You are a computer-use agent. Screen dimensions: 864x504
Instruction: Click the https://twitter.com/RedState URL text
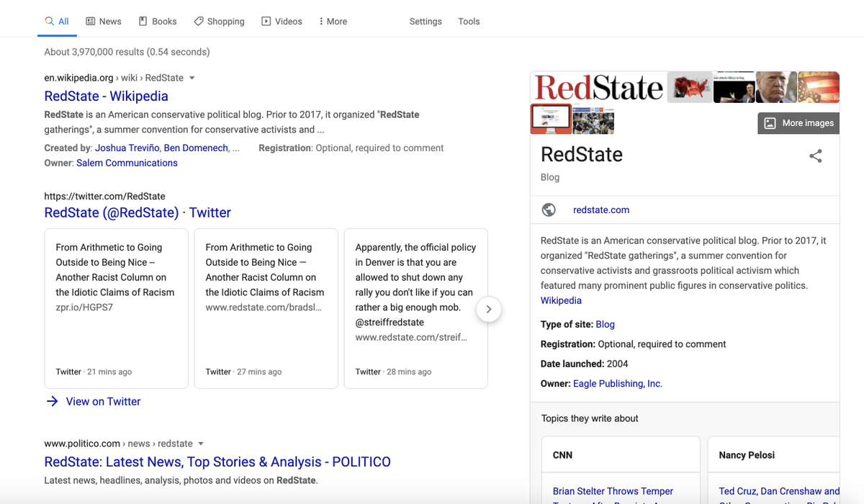[x=104, y=196]
